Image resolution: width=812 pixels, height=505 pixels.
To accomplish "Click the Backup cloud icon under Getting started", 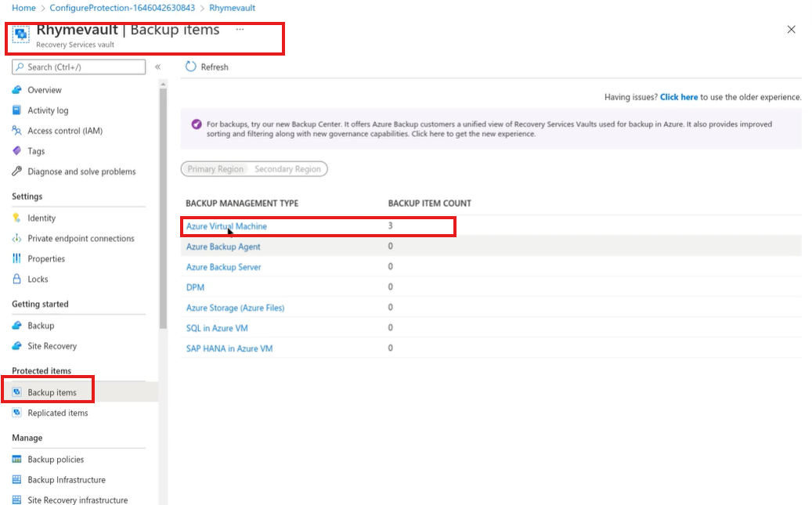I will coord(17,325).
